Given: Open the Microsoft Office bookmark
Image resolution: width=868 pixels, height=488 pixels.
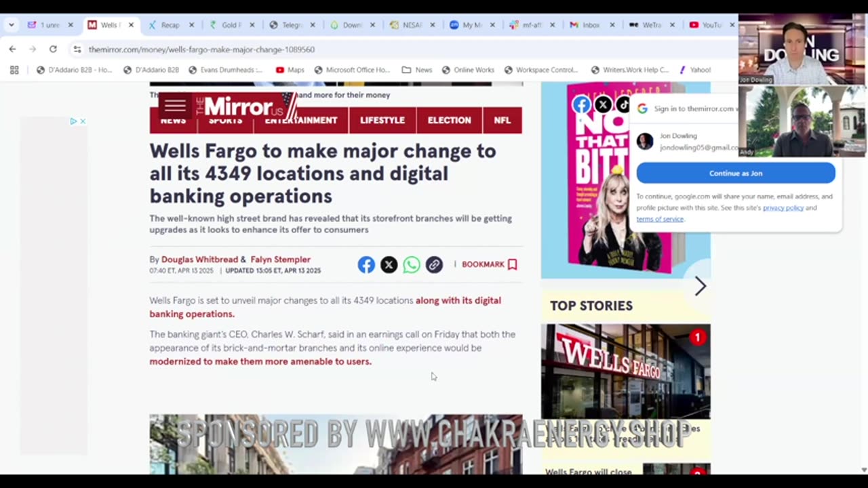Looking at the screenshot, I should pyautogui.click(x=352, y=70).
